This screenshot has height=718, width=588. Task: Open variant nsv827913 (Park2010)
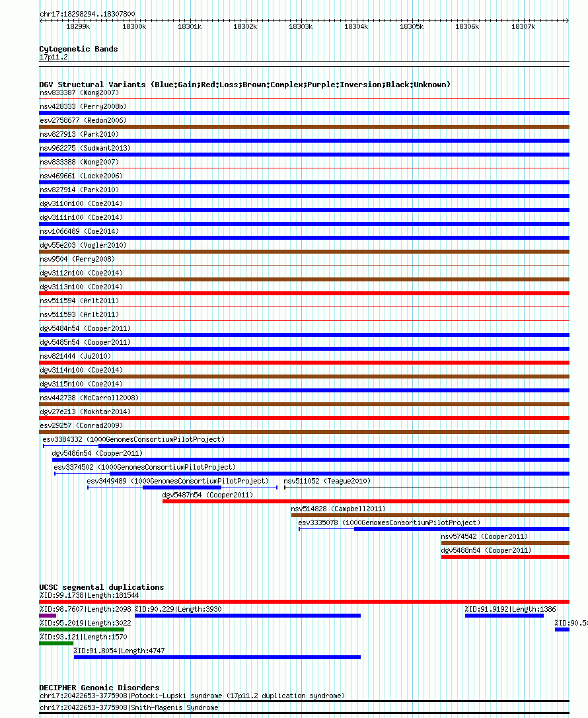click(79, 134)
